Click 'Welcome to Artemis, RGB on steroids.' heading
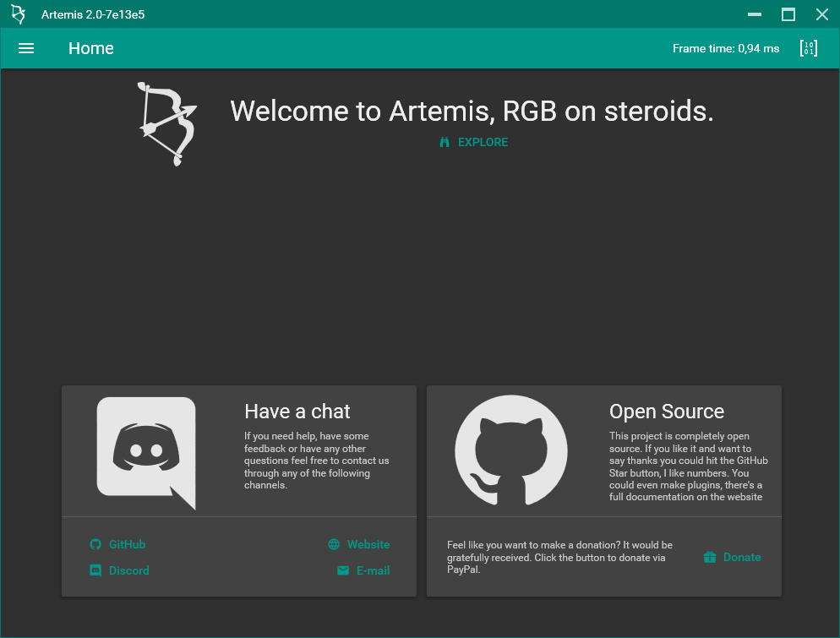840x638 pixels. [x=472, y=111]
